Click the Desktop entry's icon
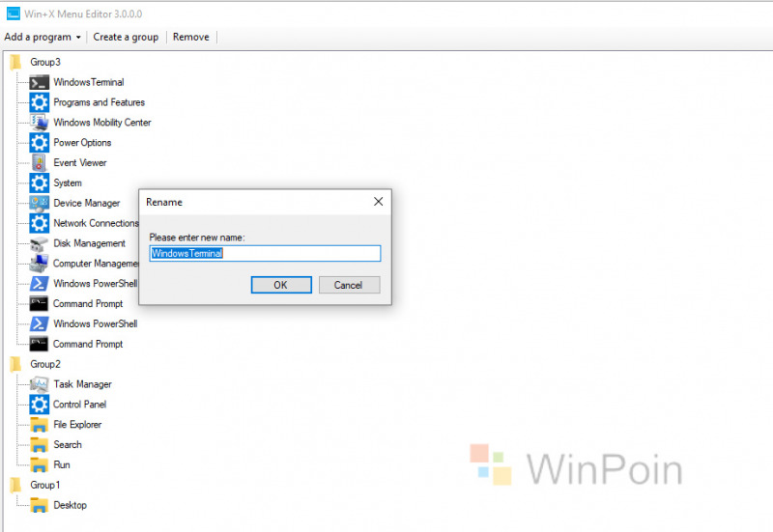Screen dimensions: 773x532 pyautogui.click(x=39, y=505)
